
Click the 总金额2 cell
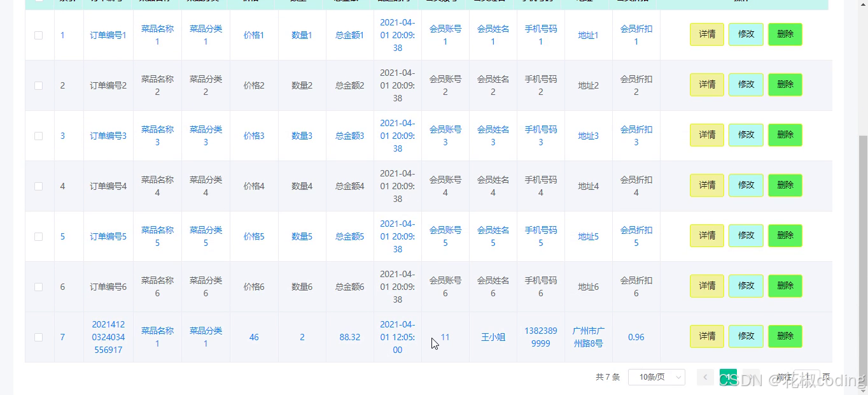(x=350, y=85)
